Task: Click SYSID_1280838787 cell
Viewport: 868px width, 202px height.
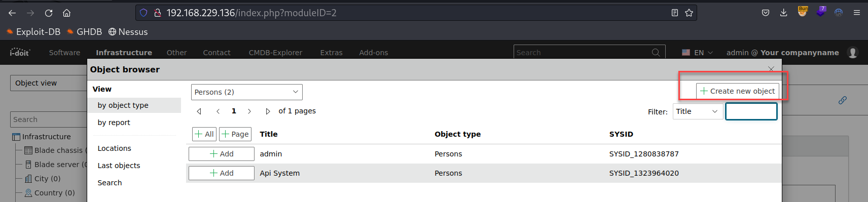Action: coord(644,154)
